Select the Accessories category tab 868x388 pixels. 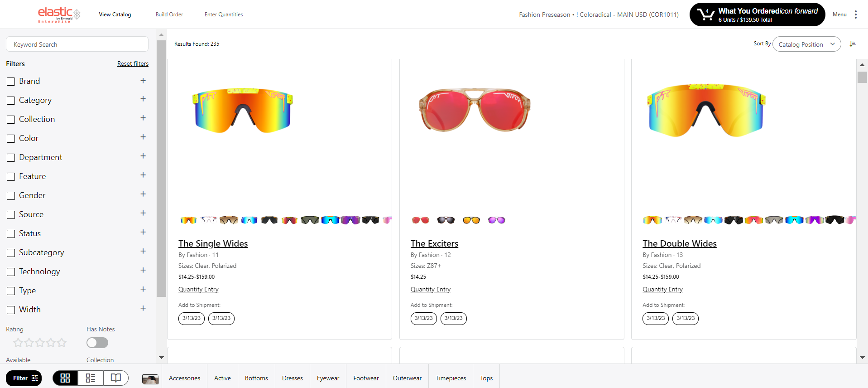pyautogui.click(x=184, y=378)
